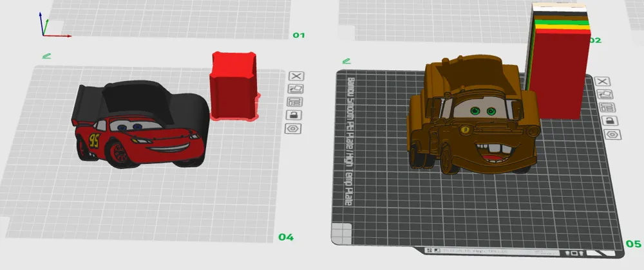This screenshot has width=644, height=270.
Task: Click the plate number 05 label
Action: tap(633, 244)
